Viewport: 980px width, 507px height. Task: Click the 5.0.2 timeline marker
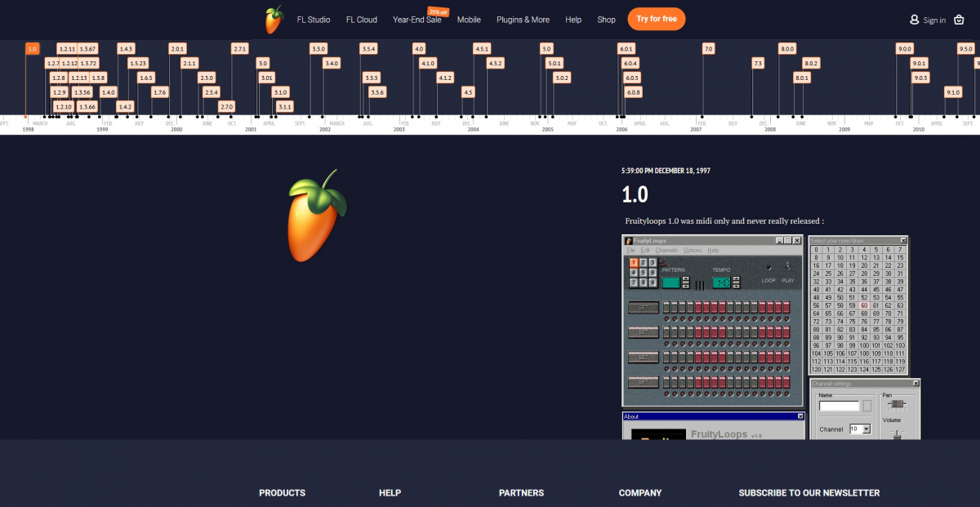point(562,78)
